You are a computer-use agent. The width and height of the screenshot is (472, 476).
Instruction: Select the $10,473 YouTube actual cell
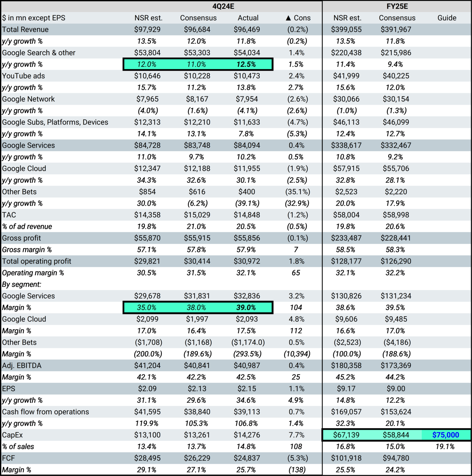(x=247, y=76)
